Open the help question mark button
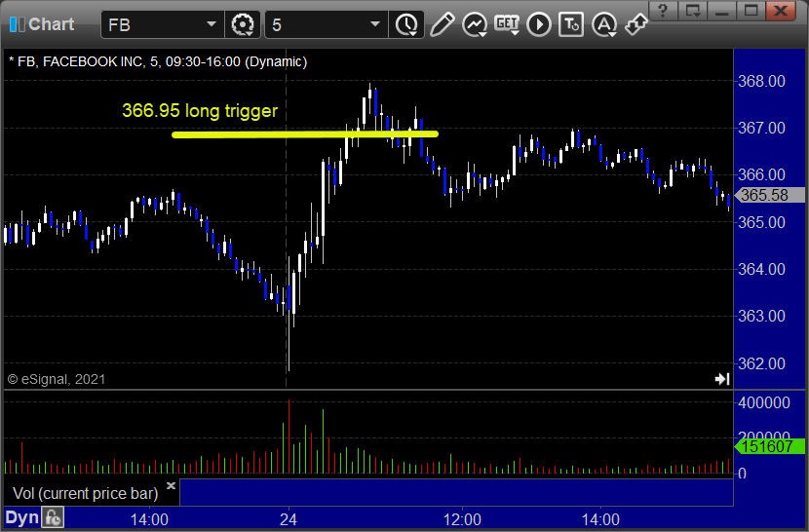809x532 pixels. (663, 11)
